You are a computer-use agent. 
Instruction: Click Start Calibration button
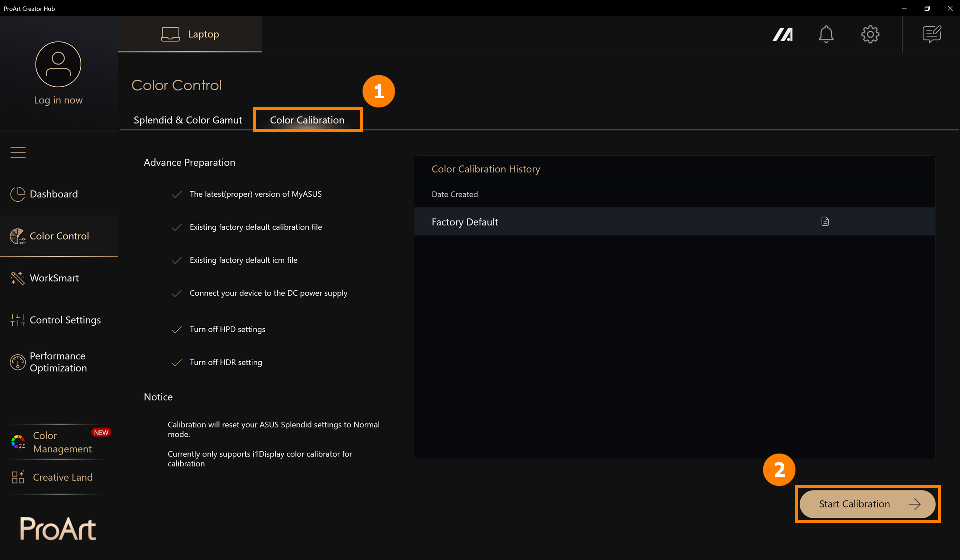coord(867,504)
